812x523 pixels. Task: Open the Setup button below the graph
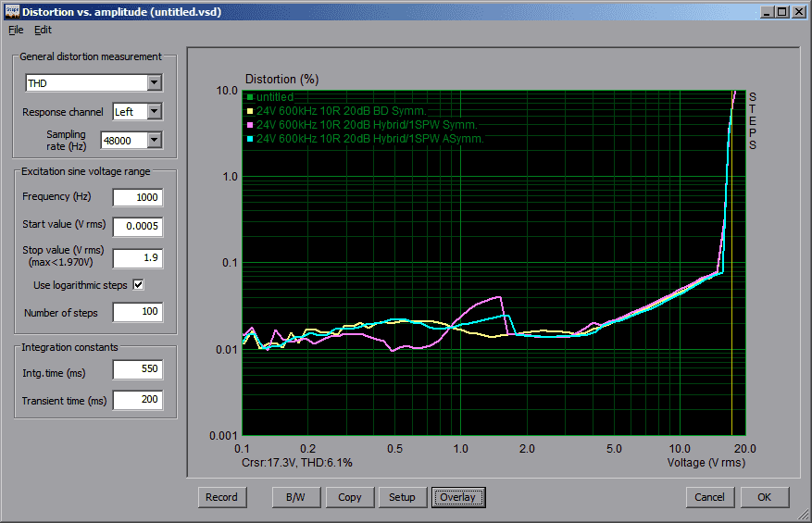[x=402, y=497]
